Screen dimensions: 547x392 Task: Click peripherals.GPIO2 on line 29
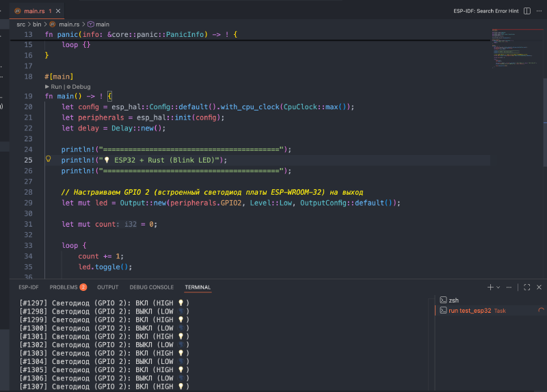[206, 203]
